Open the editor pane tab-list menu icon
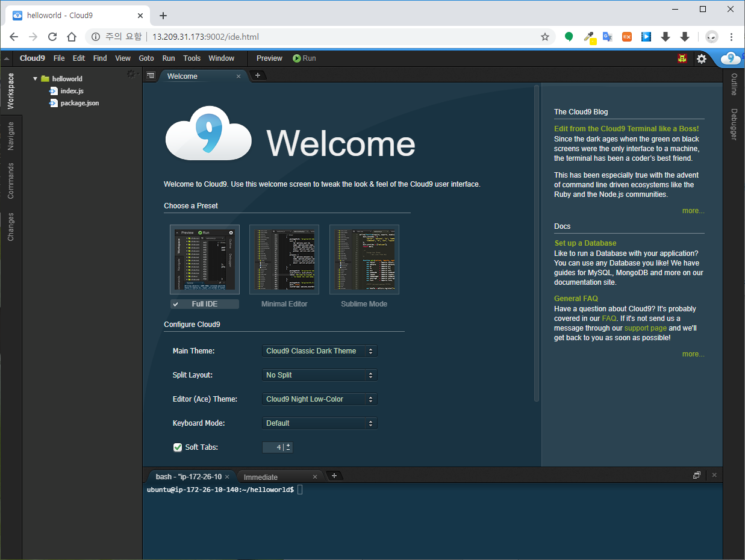This screenshot has height=560, width=745. pyautogui.click(x=151, y=76)
